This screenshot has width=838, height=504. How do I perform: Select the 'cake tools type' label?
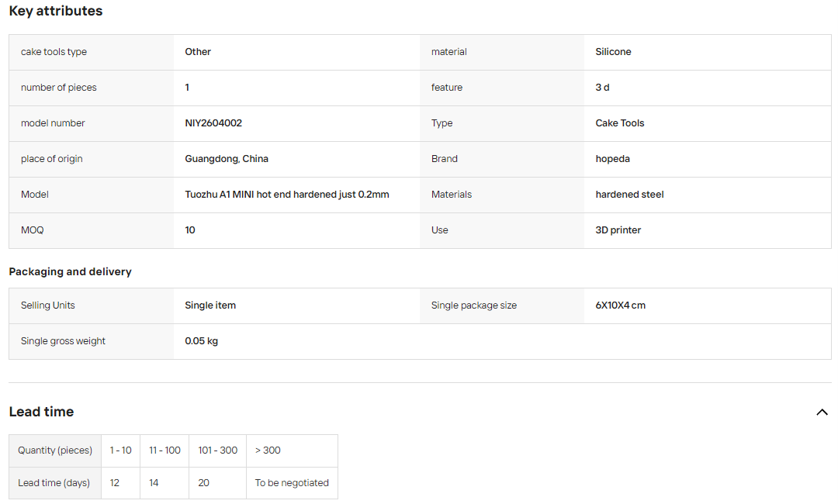coord(54,52)
